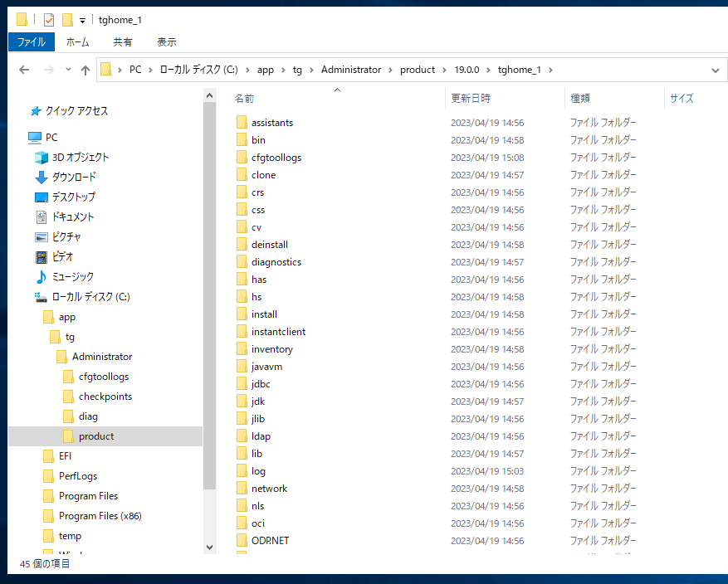Click the ローカル ディスク (C:) drive icon
The width and height of the screenshot is (728, 584).
coord(41,297)
